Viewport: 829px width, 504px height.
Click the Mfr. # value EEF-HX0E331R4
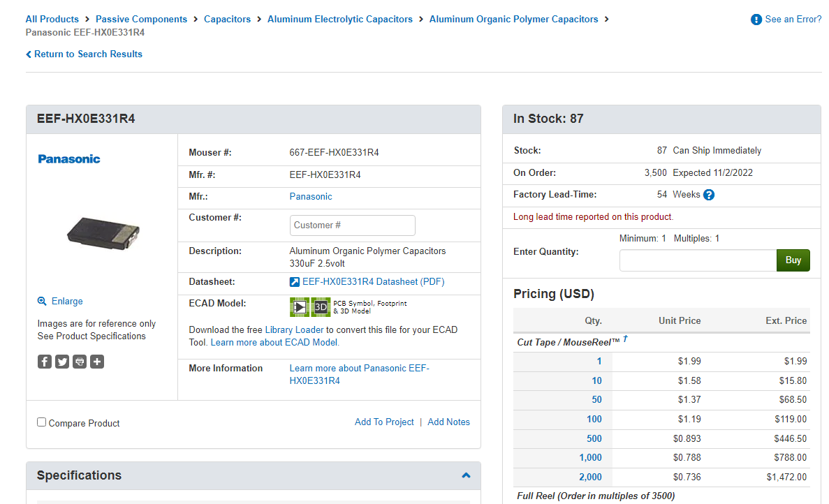tap(325, 175)
